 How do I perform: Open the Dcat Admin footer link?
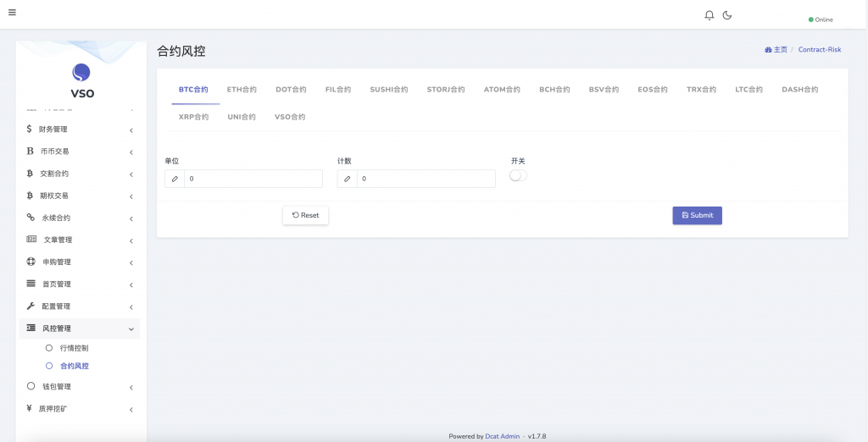click(503, 436)
